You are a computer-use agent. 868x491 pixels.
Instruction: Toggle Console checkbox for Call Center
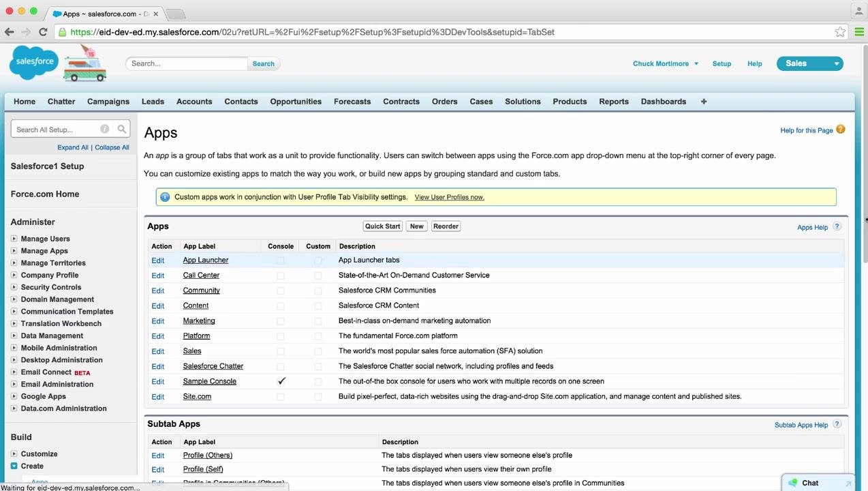281,276
